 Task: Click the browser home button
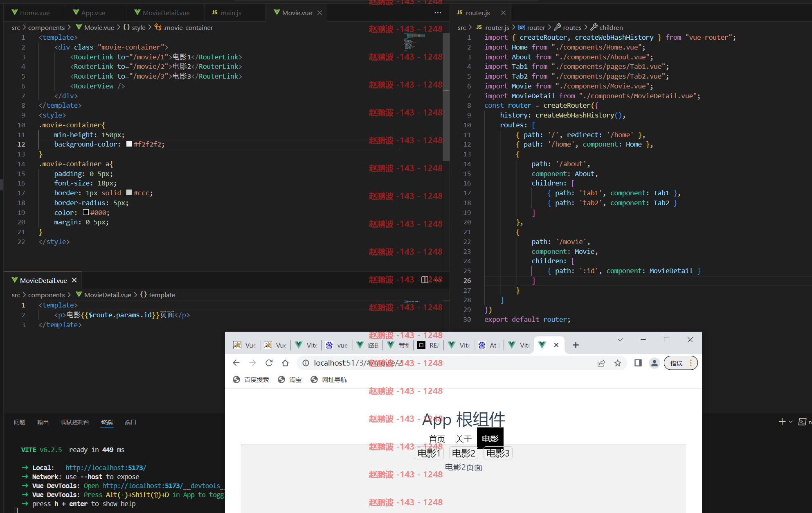tap(285, 363)
